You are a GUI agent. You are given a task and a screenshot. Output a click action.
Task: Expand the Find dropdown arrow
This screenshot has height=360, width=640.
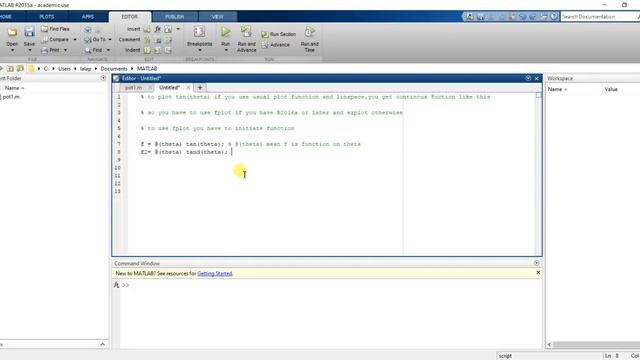(x=108, y=50)
